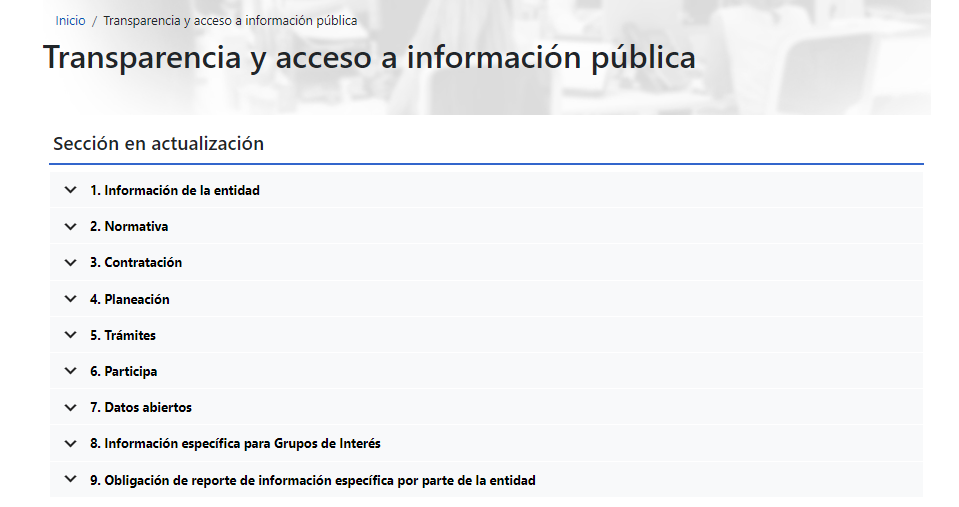Open '4. Planeación' section label
959x507 pixels.
[130, 299]
